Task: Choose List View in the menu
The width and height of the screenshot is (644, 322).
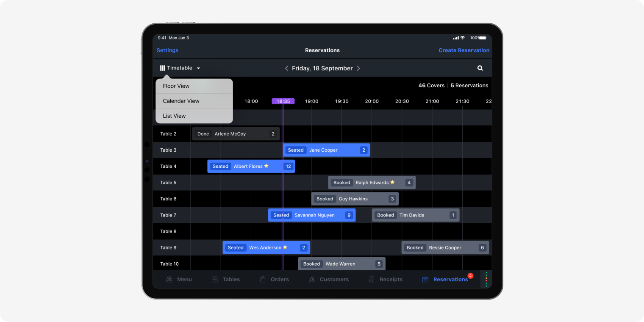Action: point(174,116)
